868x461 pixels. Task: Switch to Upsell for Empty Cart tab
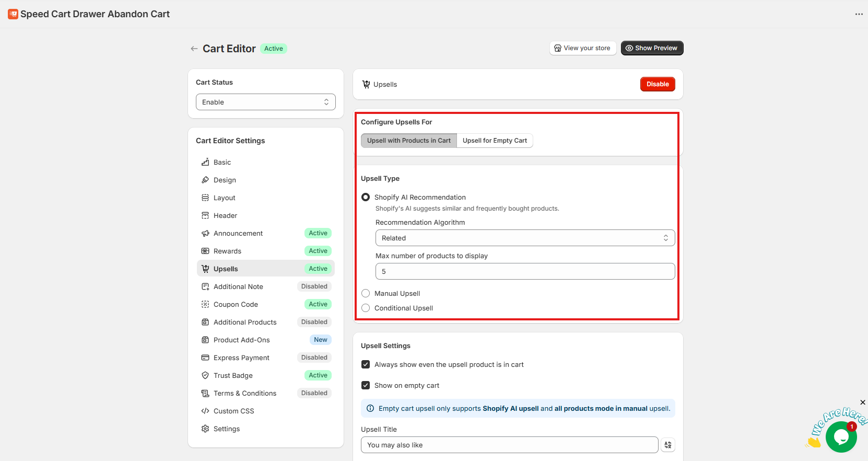tap(495, 141)
